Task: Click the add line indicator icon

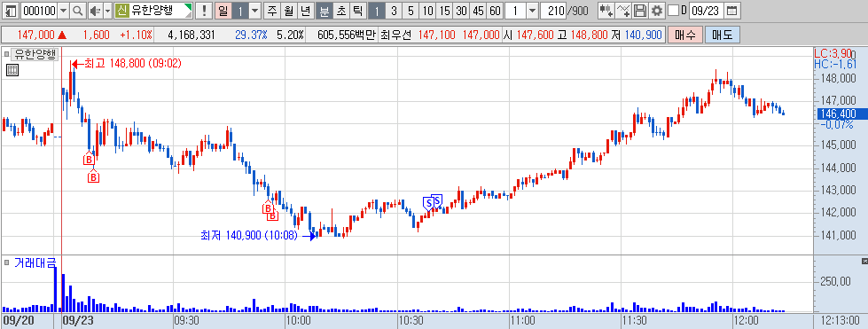Action: [623, 11]
